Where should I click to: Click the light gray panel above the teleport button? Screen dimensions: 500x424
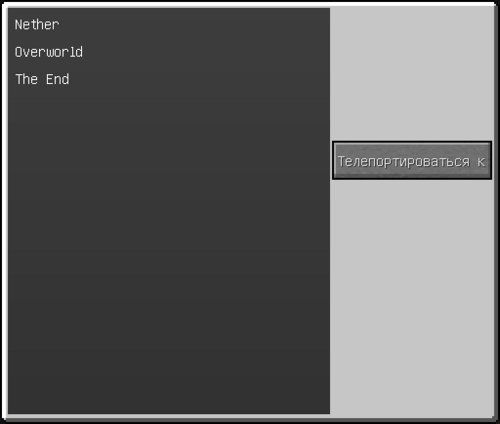pyautogui.click(x=412, y=74)
